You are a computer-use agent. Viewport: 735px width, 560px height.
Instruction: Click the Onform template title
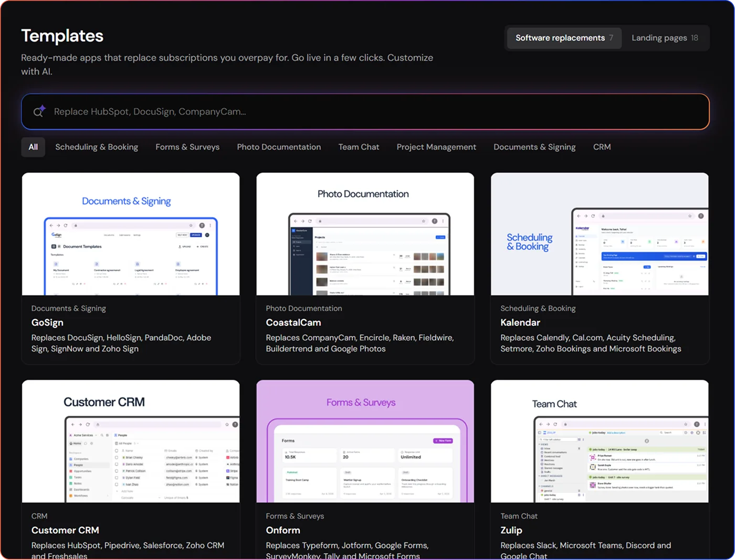283,530
